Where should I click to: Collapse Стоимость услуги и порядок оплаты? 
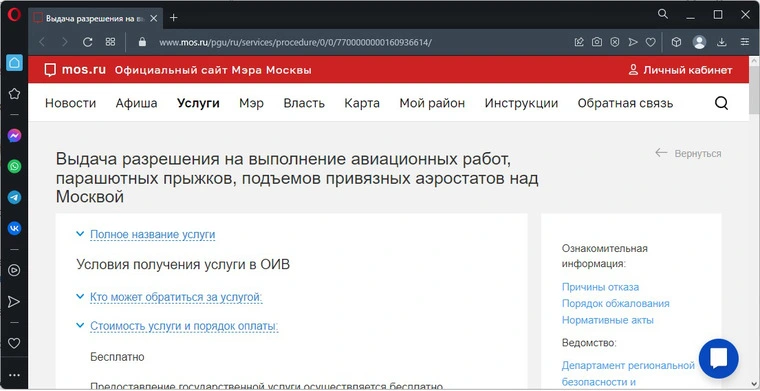(184, 326)
